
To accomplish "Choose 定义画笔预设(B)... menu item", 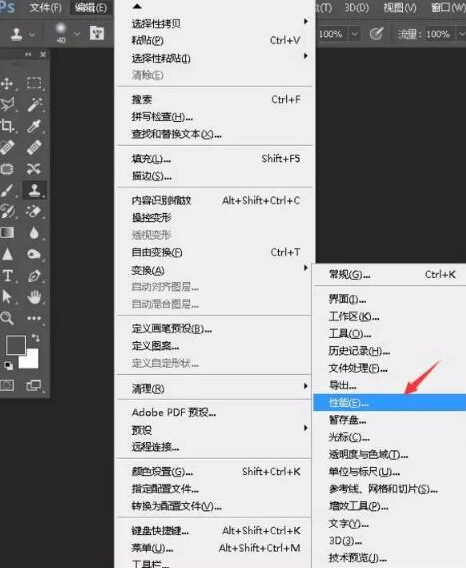I will tap(215, 329).
